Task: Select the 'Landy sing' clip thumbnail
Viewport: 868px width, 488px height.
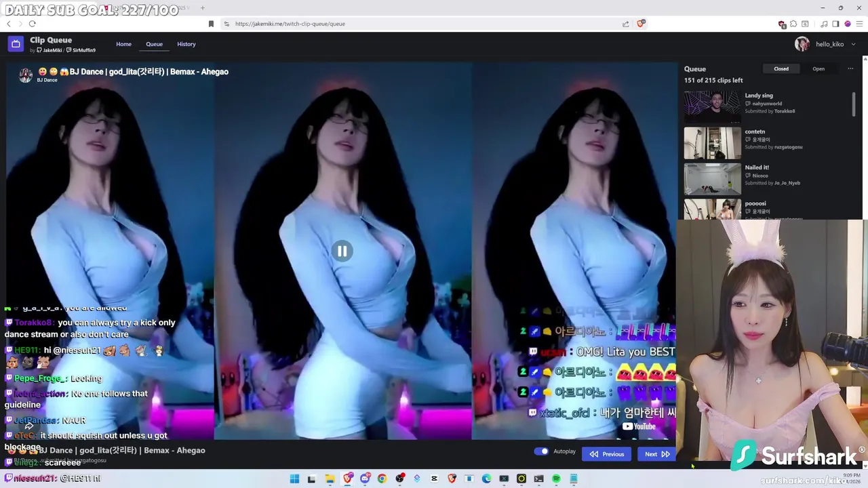Action: tap(713, 107)
